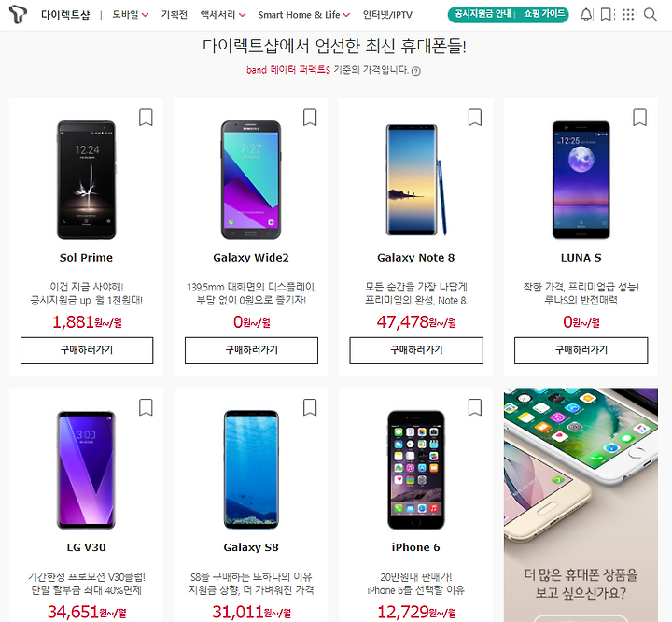
Task: Click the help question mark icon
Action: 415,71
